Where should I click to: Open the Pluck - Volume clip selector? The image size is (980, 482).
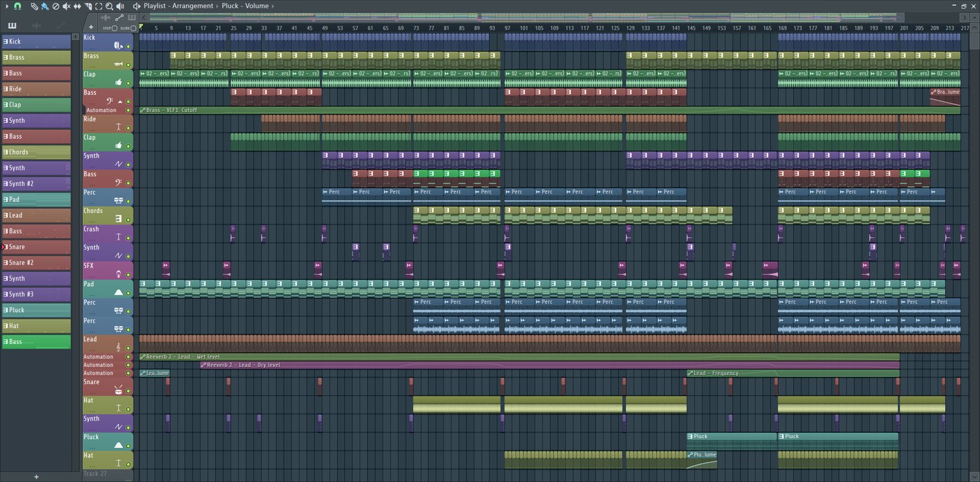tap(246, 6)
